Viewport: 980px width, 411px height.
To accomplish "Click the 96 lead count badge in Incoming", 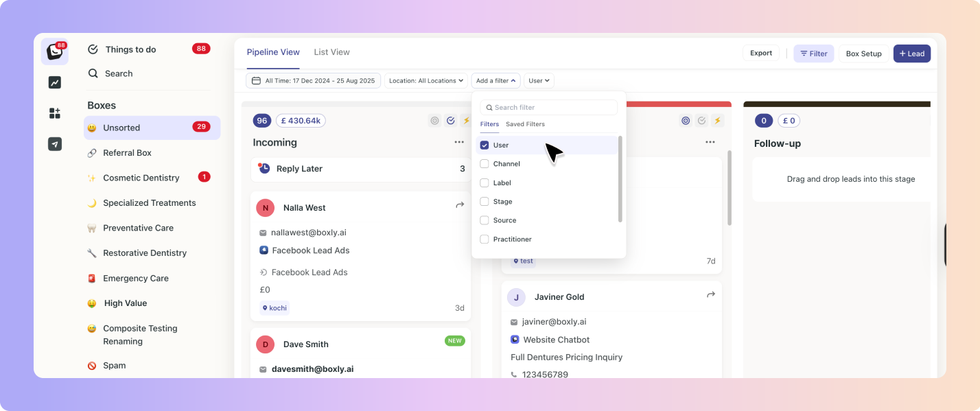I will [x=261, y=121].
